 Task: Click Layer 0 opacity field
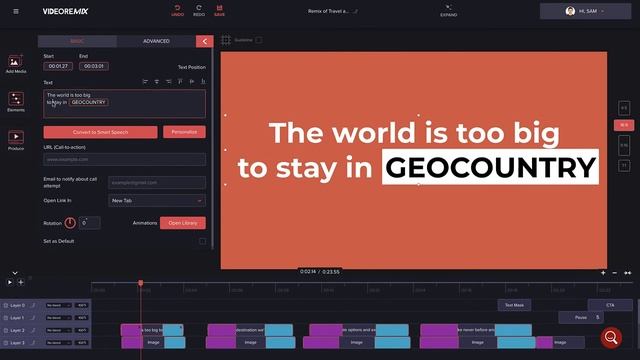click(x=82, y=305)
